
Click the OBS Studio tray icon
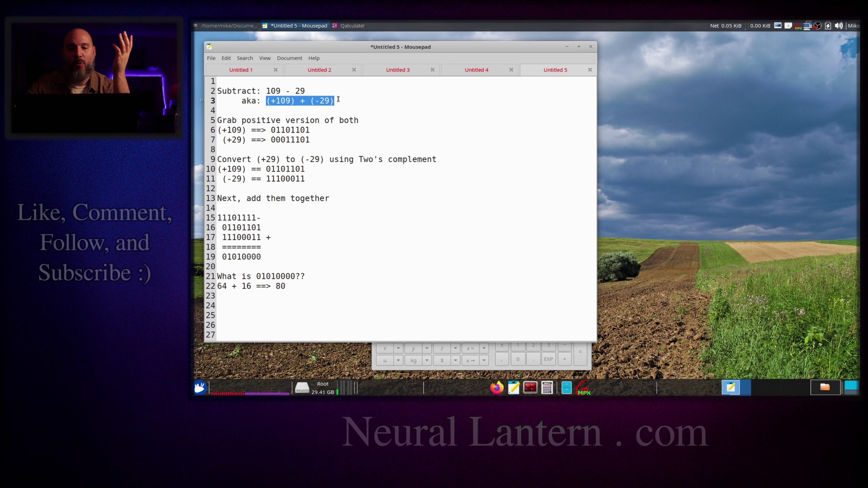coord(817,26)
